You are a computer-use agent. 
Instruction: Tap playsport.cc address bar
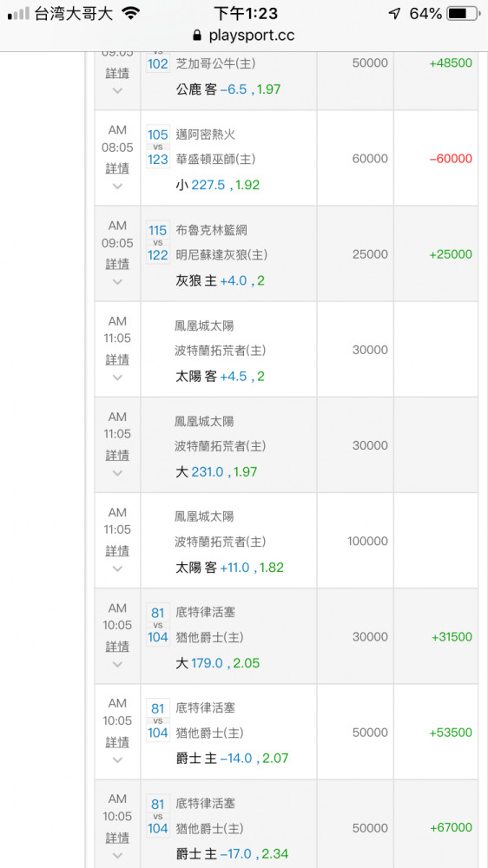(244, 36)
